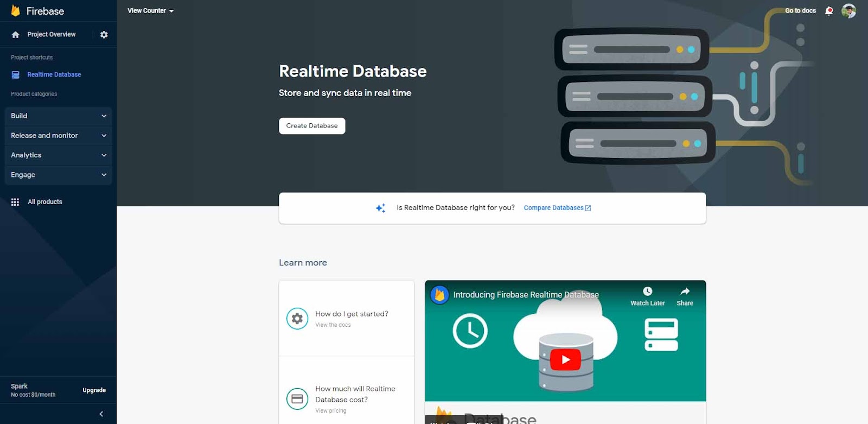Expand the Build category

point(59,116)
